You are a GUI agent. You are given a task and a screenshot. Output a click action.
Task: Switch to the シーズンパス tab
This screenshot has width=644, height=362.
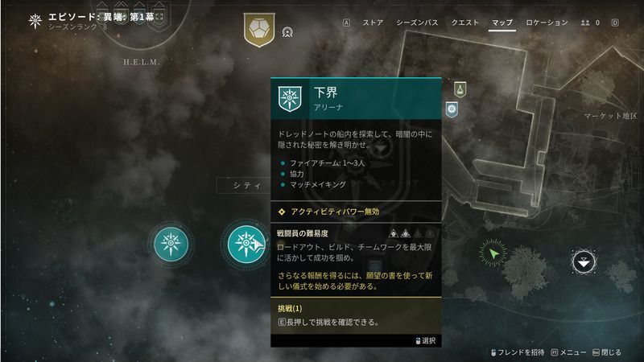(x=417, y=23)
